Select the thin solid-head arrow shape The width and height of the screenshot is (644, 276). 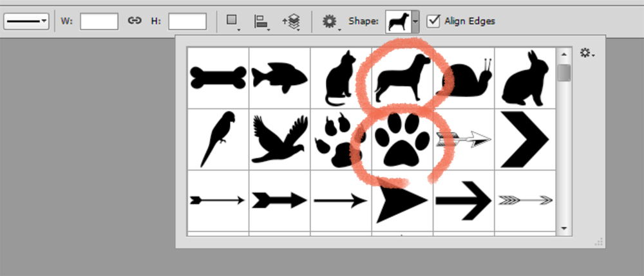coord(341,201)
